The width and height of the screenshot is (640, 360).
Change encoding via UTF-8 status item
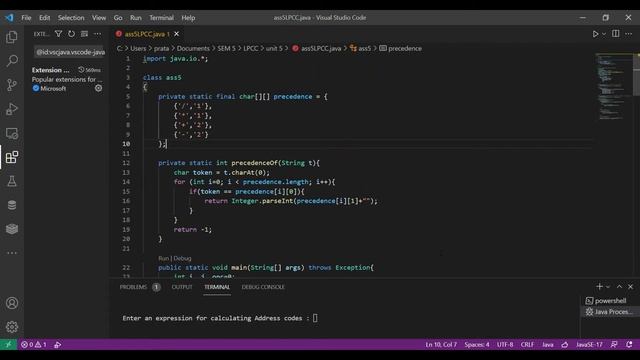[505, 344]
